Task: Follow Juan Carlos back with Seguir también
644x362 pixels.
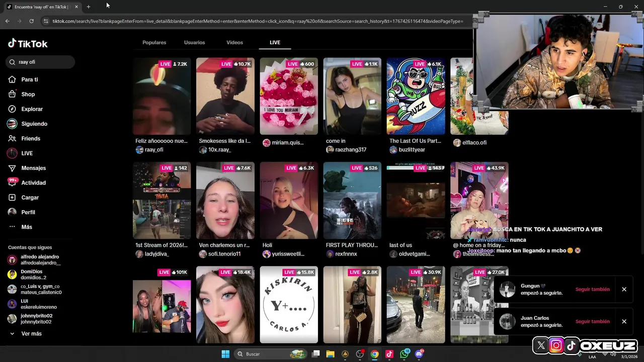Action: pyautogui.click(x=592, y=321)
